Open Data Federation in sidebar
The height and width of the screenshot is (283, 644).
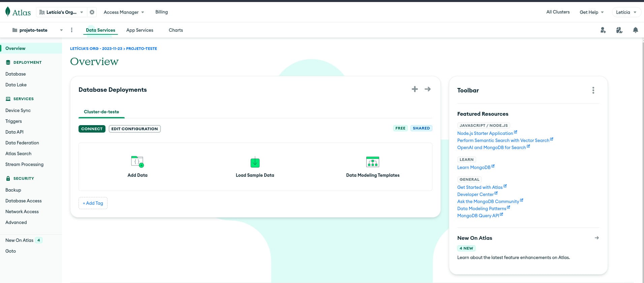tap(22, 143)
